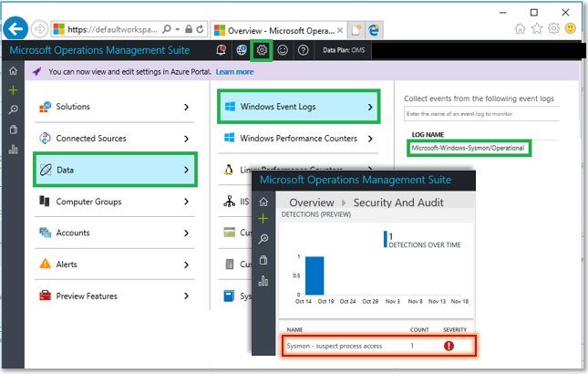This screenshot has height=374, width=588.
Task: Close the Overview - Microsoft Opera... tab
Action: click(340, 30)
